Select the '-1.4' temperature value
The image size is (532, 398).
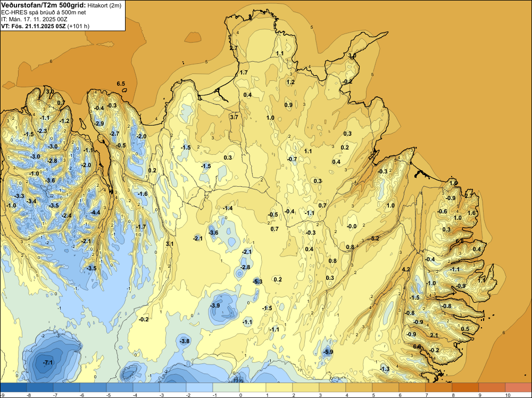point(228,208)
